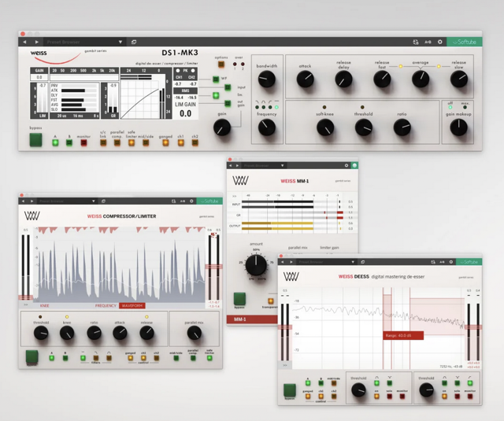Expand the >> arrows in MM-1 meters
The height and width of the screenshot is (421, 504).
click(235, 196)
